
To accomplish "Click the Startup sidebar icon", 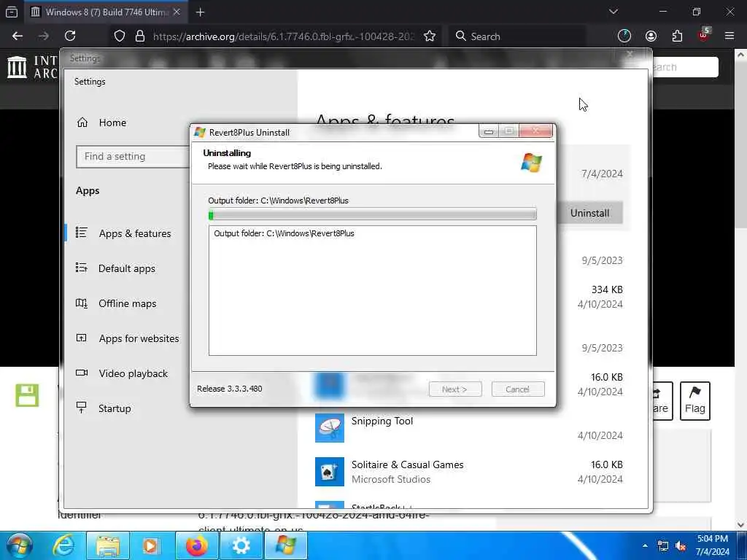I will [x=82, y=408].
